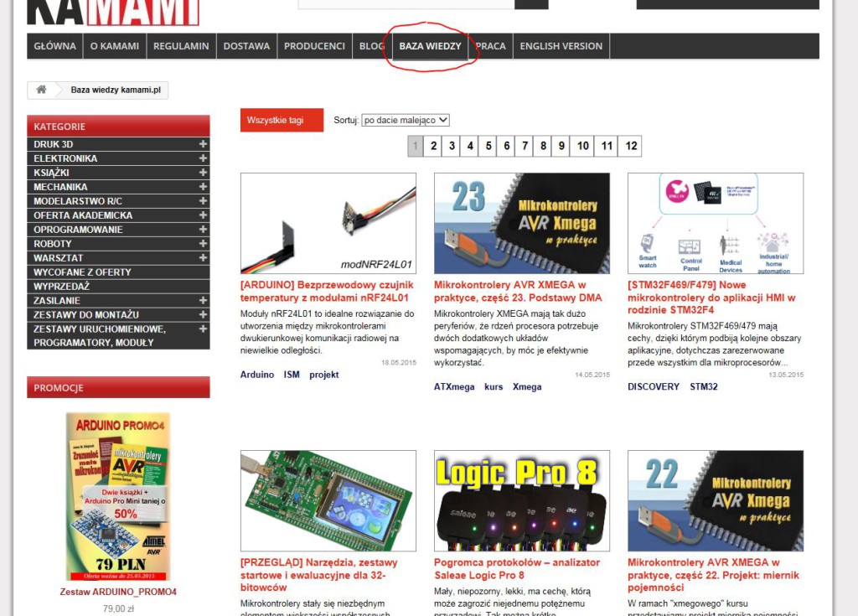Expand the ELEKTRONIKA category plus icon

(203, 158)
